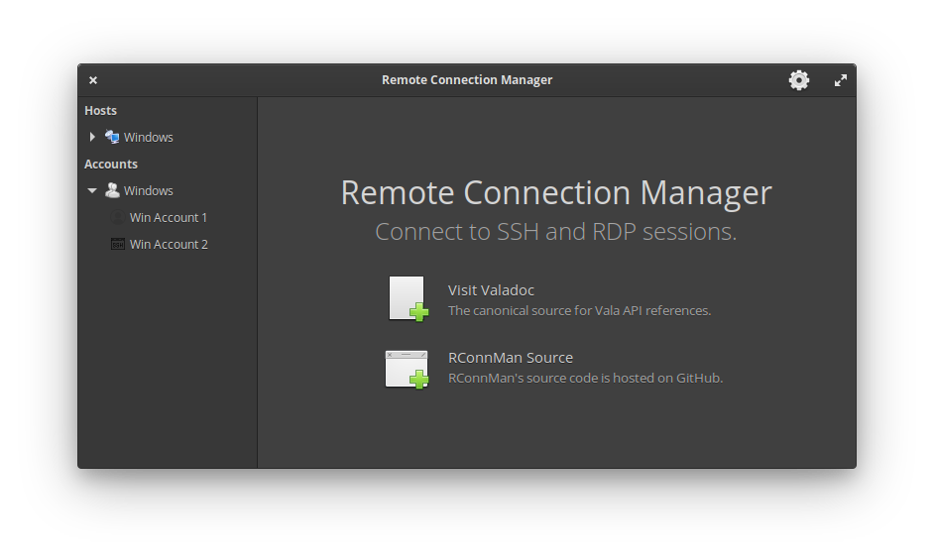Close the Remote Connection Manager window

(x=93, y=80)
